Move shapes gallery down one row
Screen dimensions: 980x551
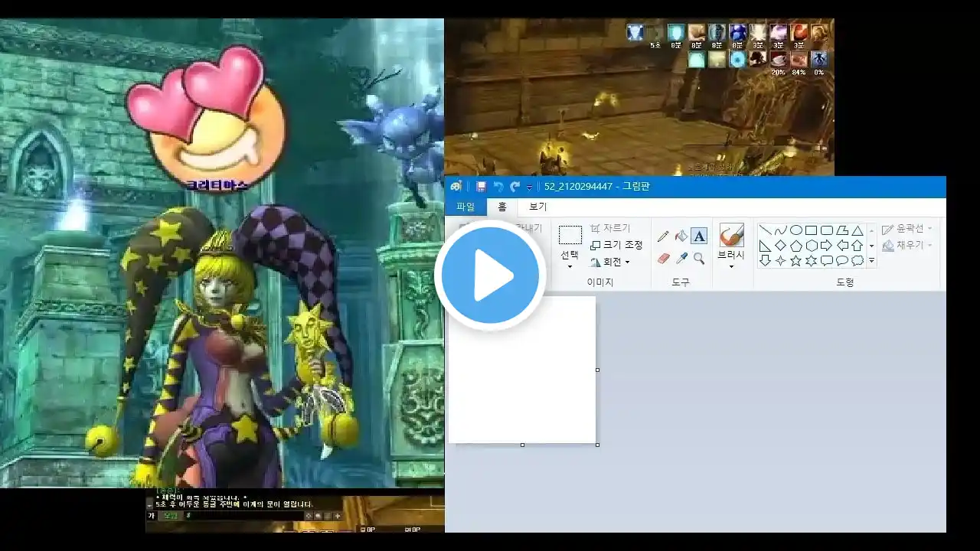pyautogui.click(x=871, y=246)
